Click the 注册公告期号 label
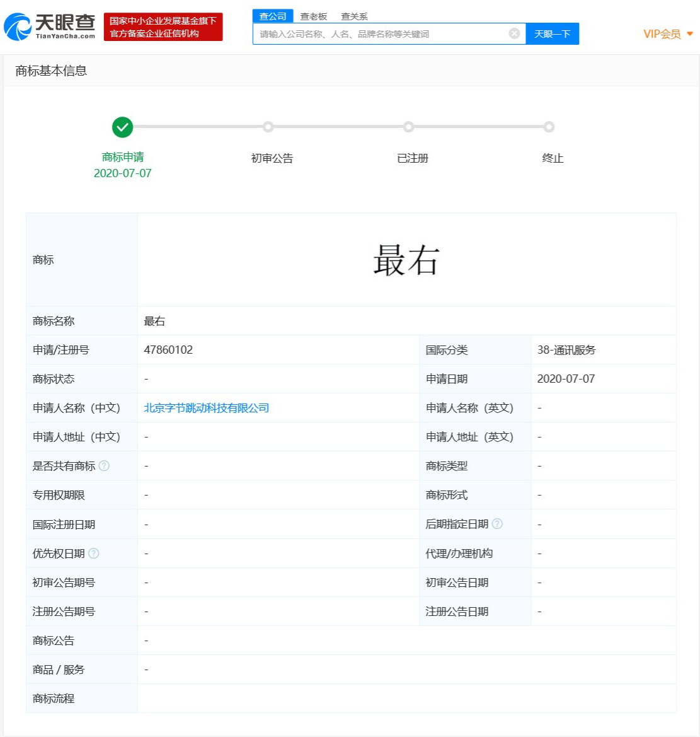Screen dimensions: 700x737 point(64,612)
